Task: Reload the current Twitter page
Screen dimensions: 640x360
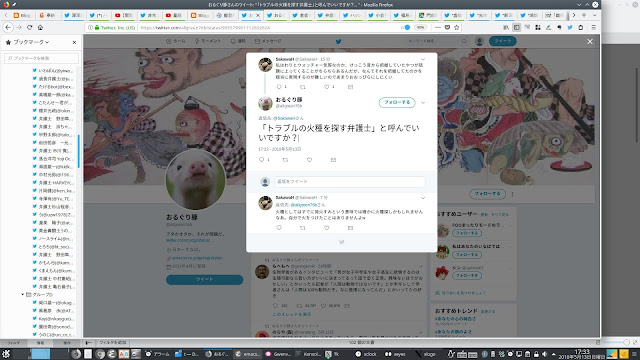Action: [x=29, y=27]
